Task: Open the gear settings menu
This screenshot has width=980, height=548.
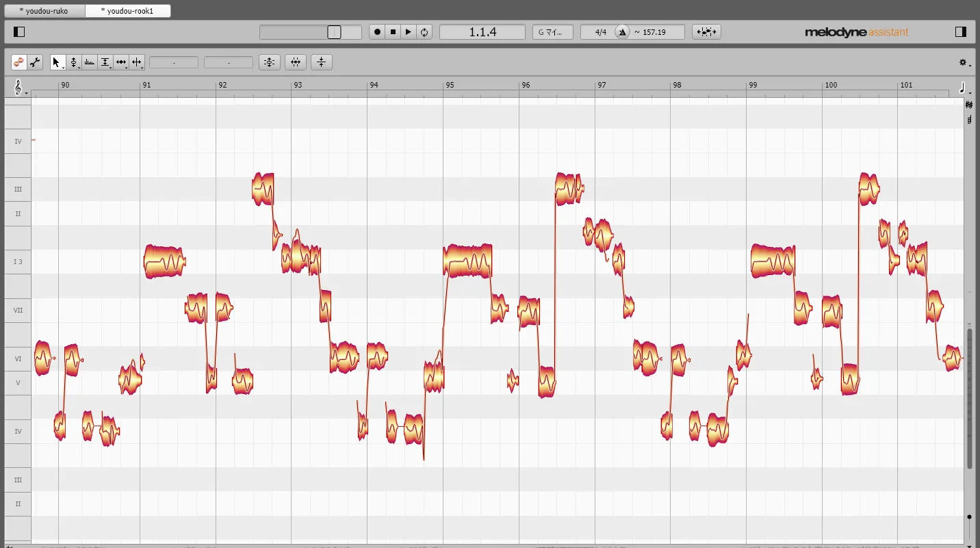Action: (964, 62)
